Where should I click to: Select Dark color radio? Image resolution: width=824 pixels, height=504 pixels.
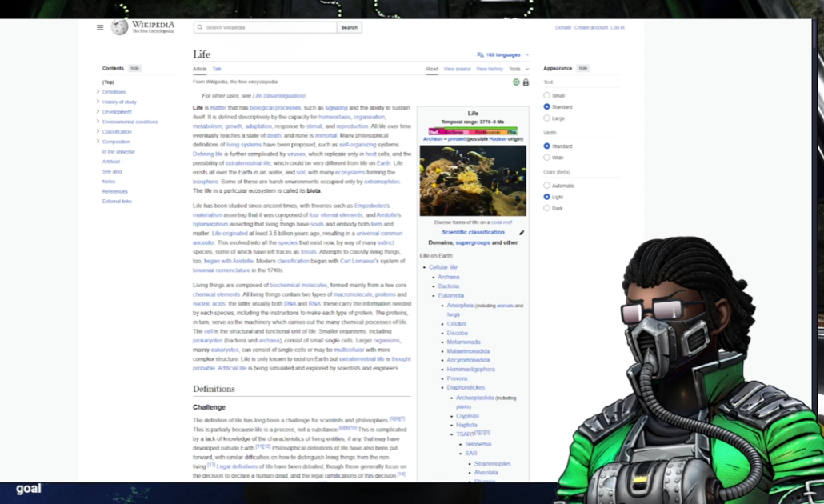[546, 208]
